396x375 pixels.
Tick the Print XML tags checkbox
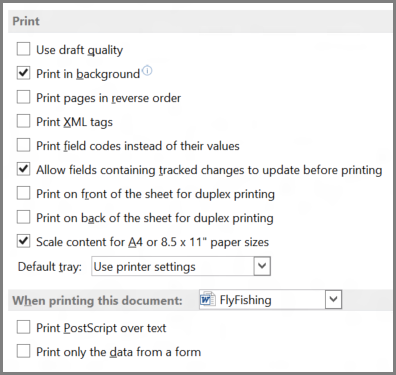tap(23, 121)
